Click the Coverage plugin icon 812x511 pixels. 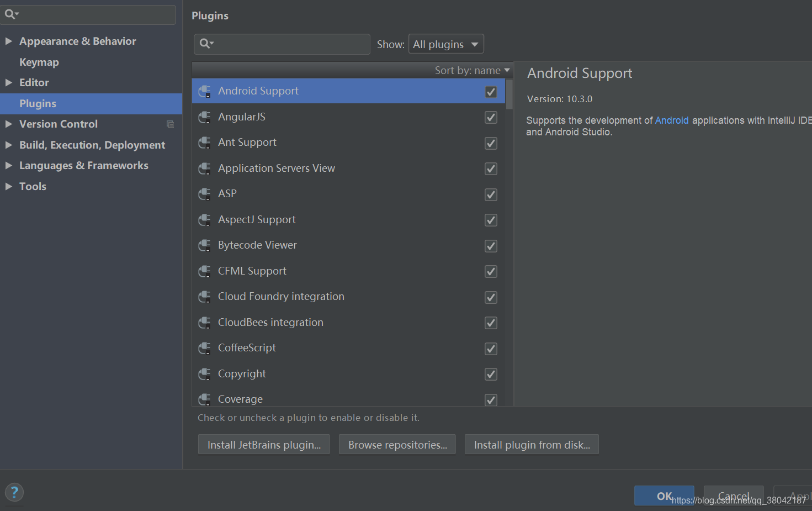[204, 399]
